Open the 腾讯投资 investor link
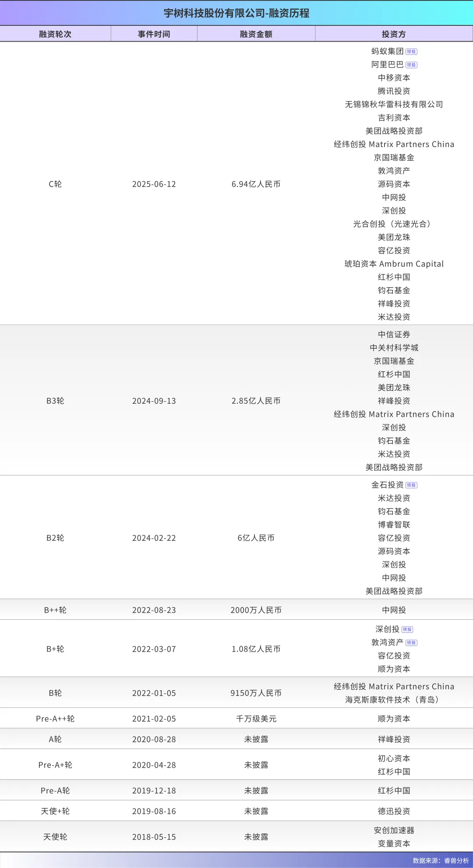473x868 pixels. point(394,91)
